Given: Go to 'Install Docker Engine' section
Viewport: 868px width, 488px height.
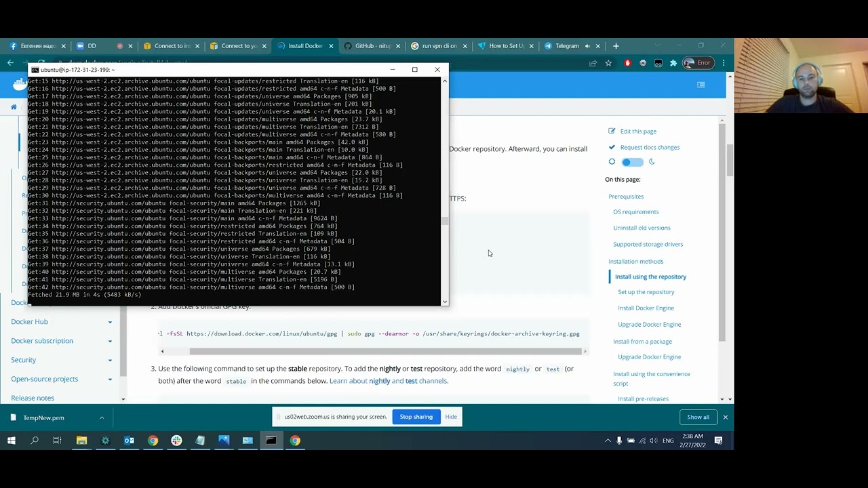Looking at the screenshot, I should (x=646, y=308).
